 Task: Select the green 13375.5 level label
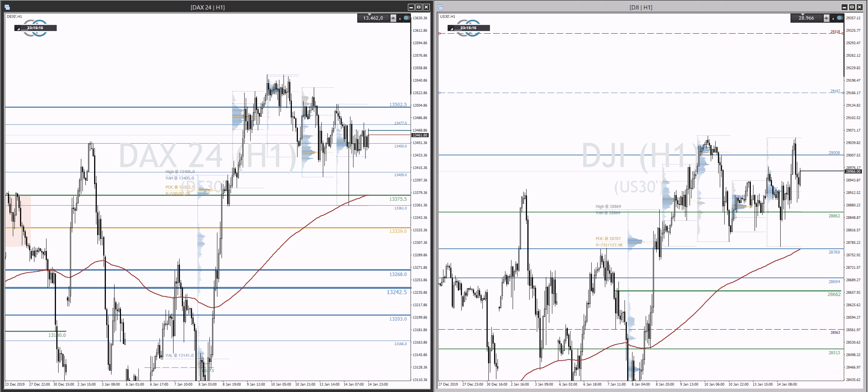point(398,199)
